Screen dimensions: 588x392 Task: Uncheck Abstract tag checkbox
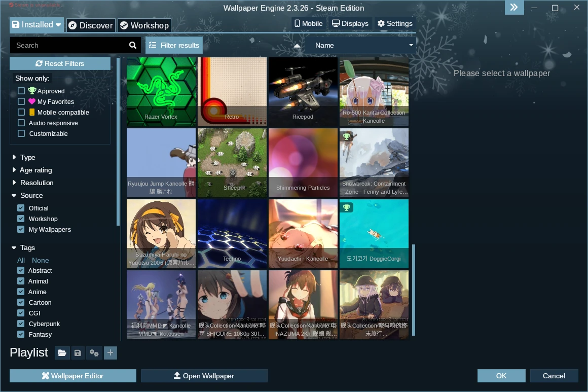(x=21, y=270)
